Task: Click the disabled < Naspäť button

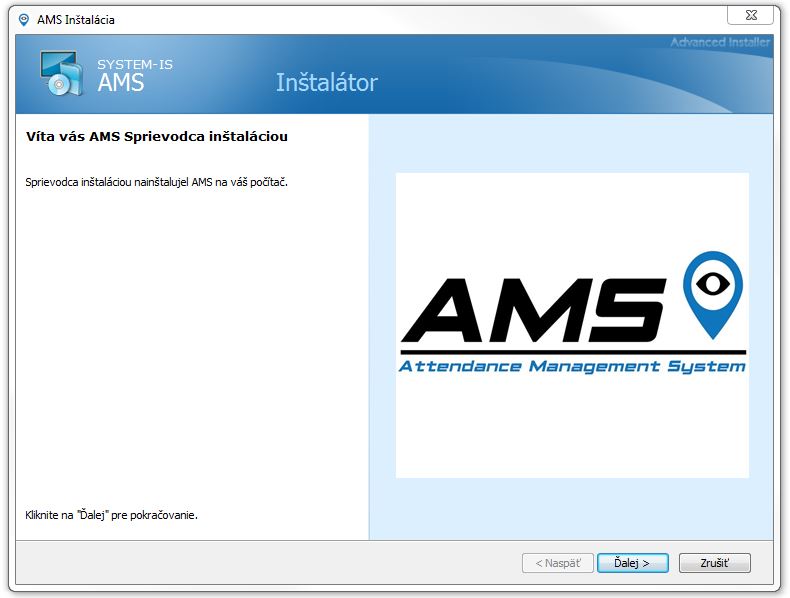Action: click(x=558, y=563)
